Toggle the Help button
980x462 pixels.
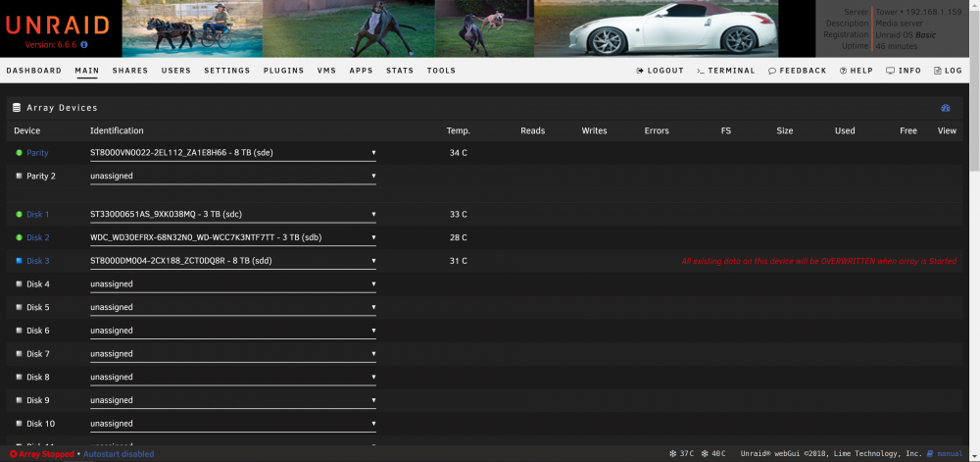click(x=857, y=71)
